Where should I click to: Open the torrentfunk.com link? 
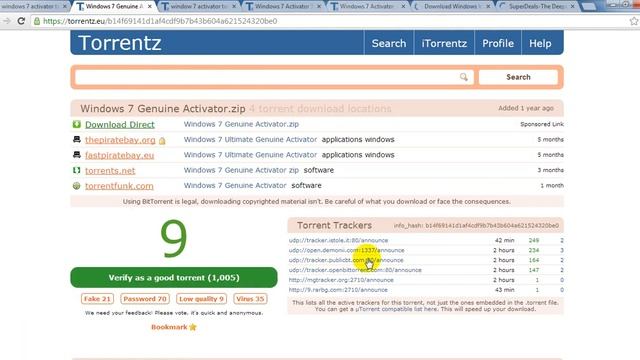coord(119,186)
